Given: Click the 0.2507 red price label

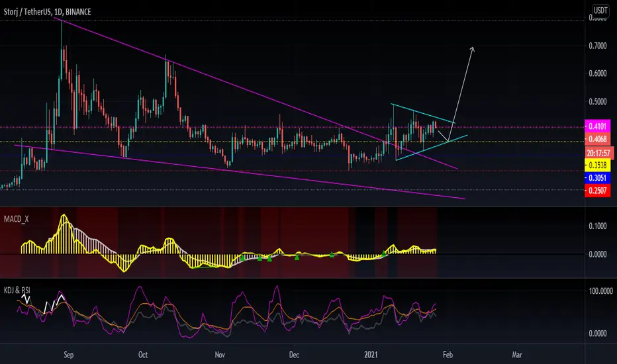Looking at the screenshot, I should coord(598,191).
